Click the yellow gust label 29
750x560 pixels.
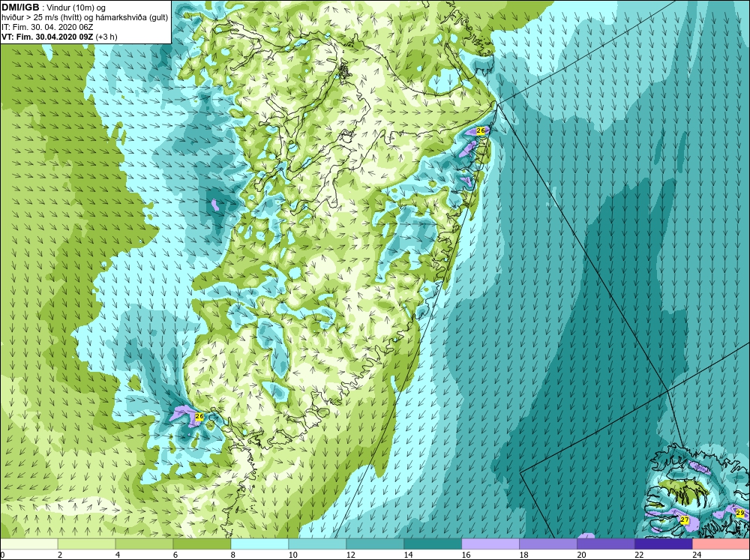coord(740,513)
